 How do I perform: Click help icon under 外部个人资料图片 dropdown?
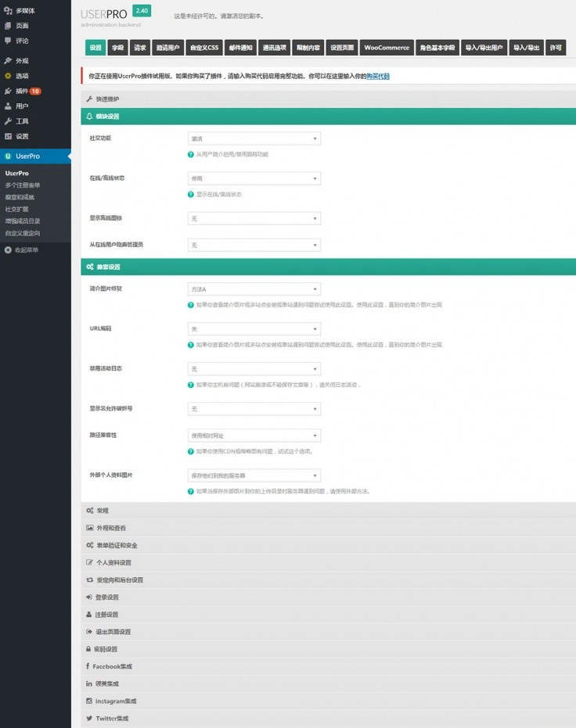[x=190, y=491]
